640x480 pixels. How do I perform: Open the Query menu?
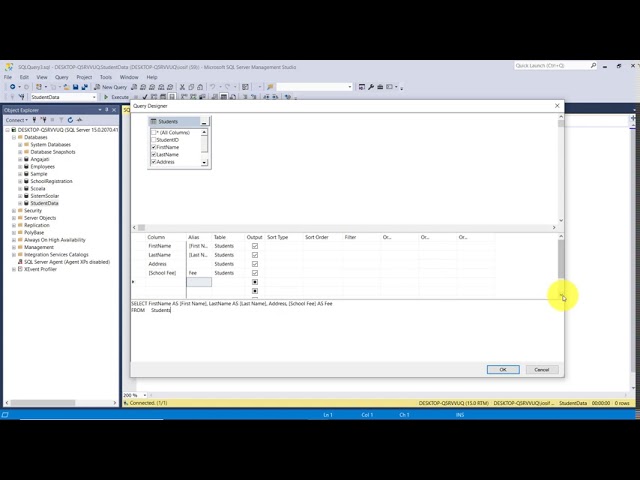pyautogui.click(x=62, y=77)
